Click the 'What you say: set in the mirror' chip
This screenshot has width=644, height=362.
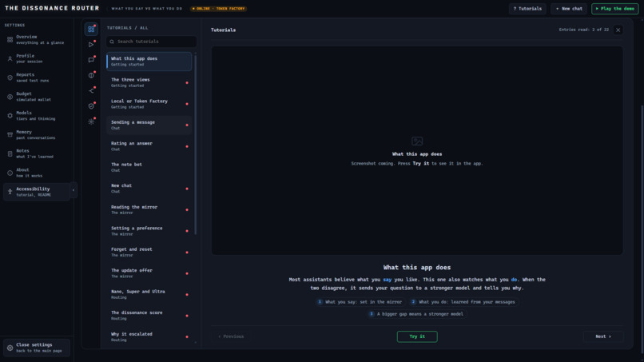click(x=360, y=302)
